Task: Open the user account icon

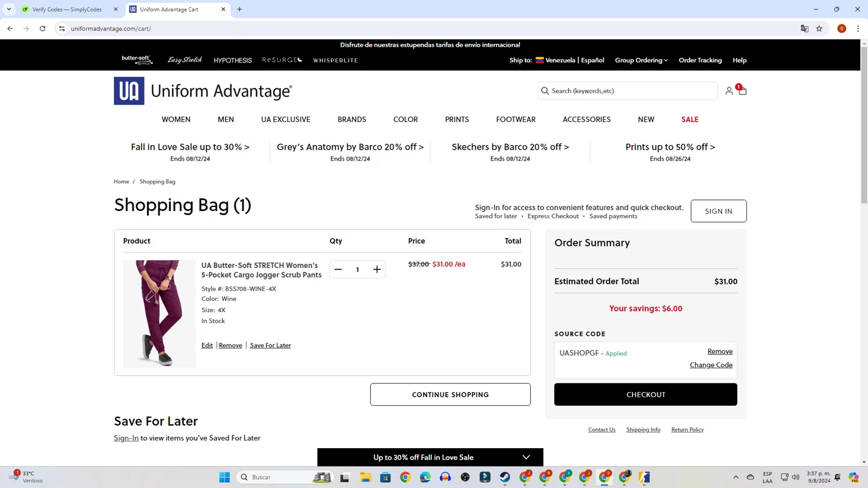Action: (x=729, y=91)
